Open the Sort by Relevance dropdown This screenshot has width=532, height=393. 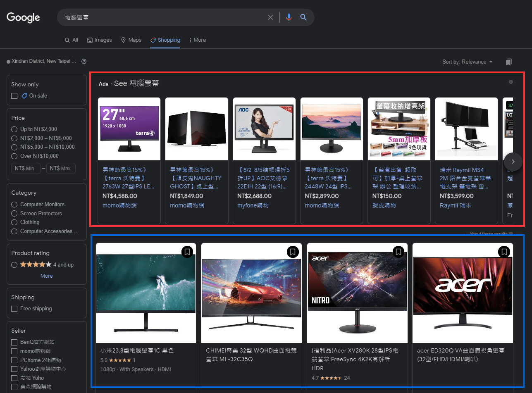(468, 61)
